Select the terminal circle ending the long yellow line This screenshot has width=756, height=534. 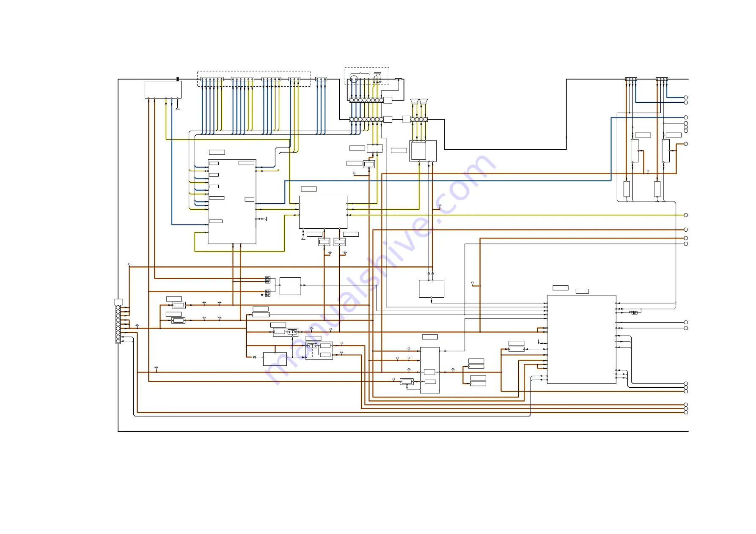pyautogui.click(x=686, y=215)
